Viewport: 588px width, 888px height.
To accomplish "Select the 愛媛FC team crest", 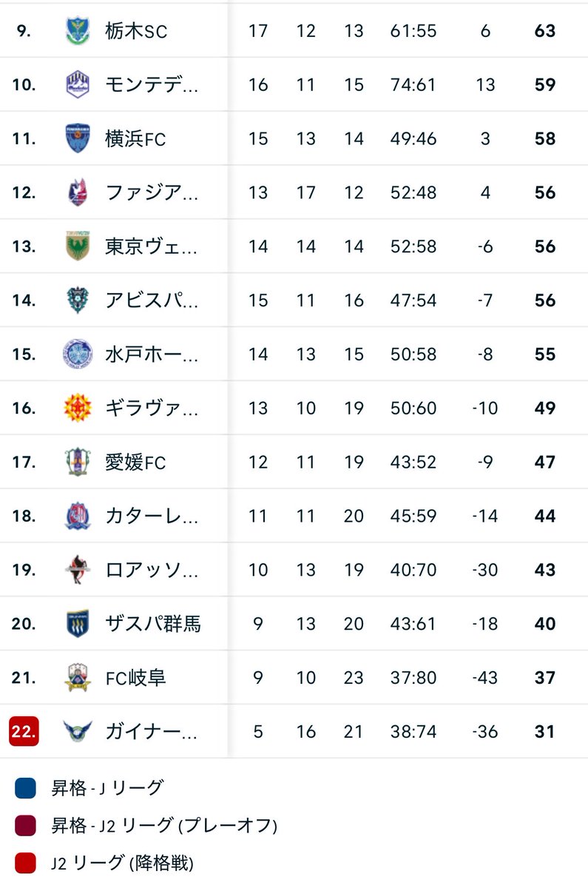I will coord(78,462).
